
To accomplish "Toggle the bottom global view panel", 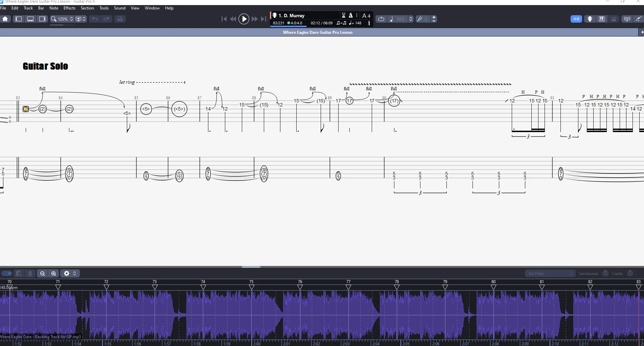I will coord(30,19).
